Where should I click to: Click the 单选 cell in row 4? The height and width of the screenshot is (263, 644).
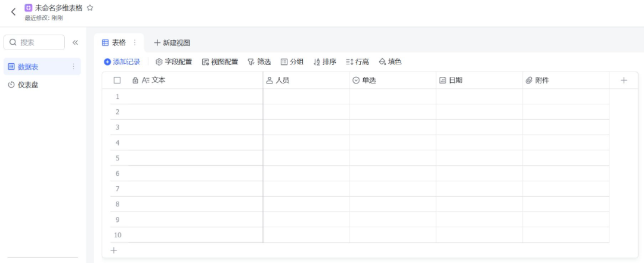[x=392, y=143]
